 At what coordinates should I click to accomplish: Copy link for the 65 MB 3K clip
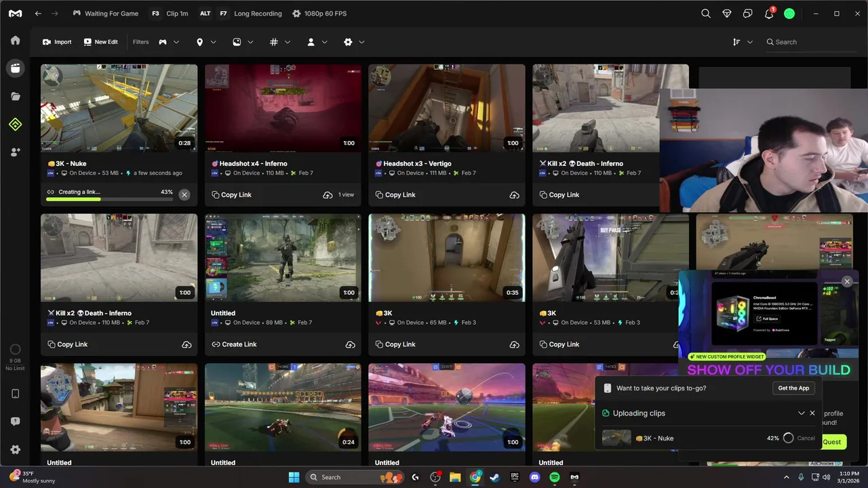click(395, 344)
